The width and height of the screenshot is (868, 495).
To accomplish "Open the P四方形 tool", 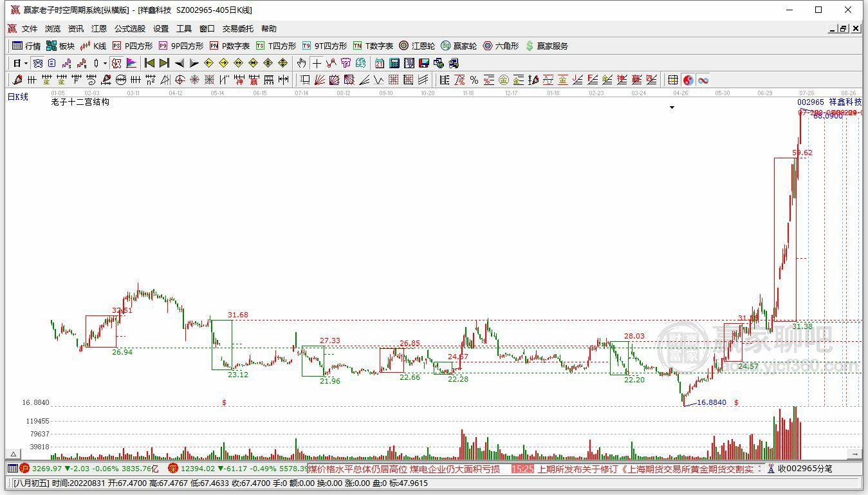I will click(x=133, y=46).
